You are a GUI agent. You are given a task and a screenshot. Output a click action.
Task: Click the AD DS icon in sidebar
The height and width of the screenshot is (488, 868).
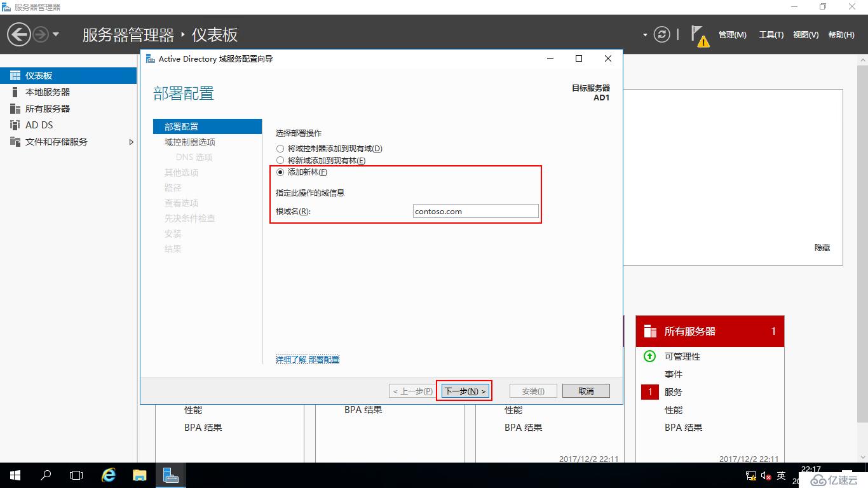[x=15, y=125]
